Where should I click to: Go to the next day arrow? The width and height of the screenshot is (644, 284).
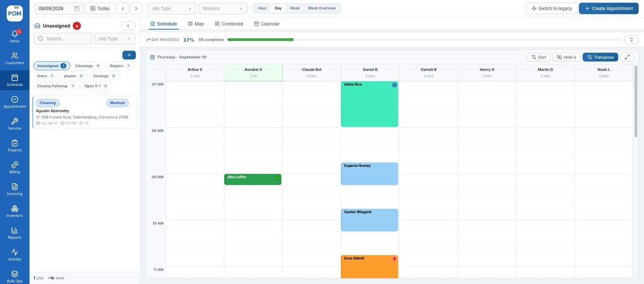tap(136, 9)
